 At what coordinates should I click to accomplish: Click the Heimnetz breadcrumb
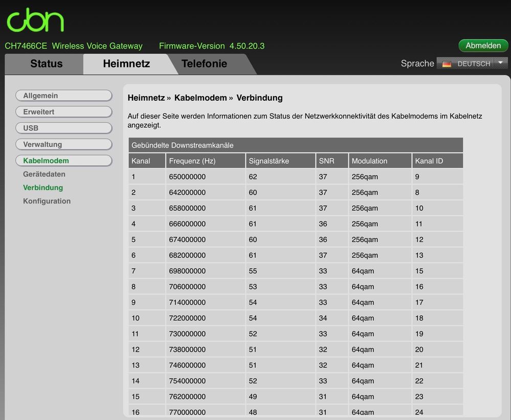(x=146, y=98)
